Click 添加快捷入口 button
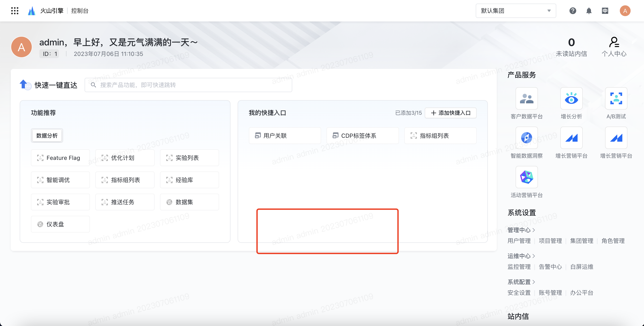This screenshot has height=326, width=644. pos(450,113)
